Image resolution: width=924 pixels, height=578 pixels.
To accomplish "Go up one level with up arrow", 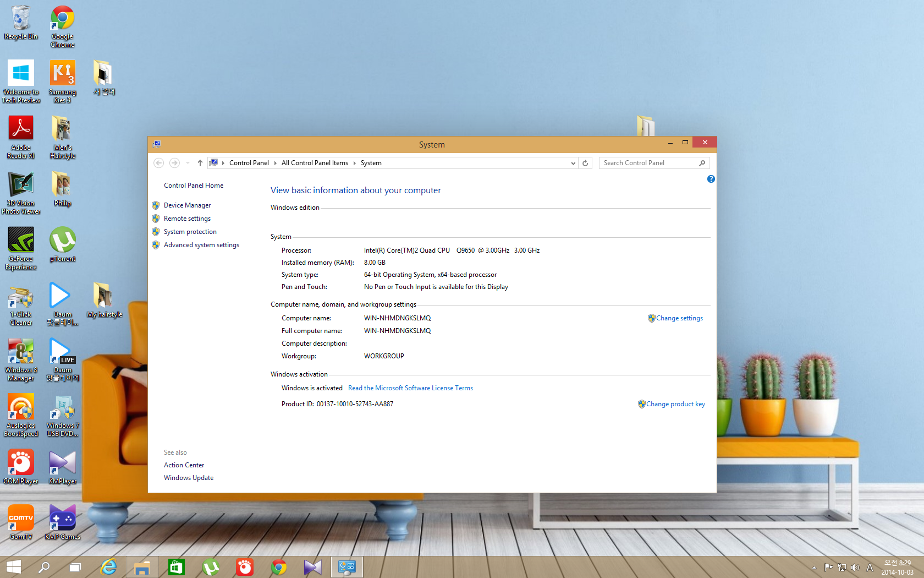I will (200, 163).
